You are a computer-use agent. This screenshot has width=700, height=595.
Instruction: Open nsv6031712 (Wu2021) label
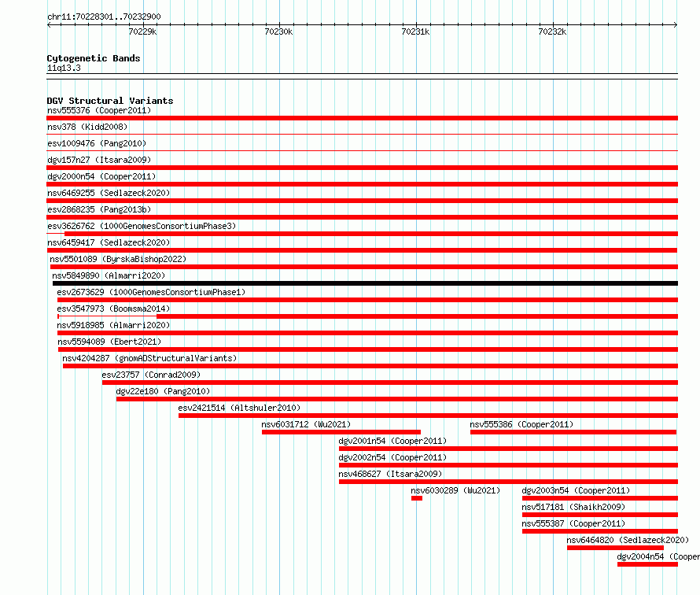[306, 424]
